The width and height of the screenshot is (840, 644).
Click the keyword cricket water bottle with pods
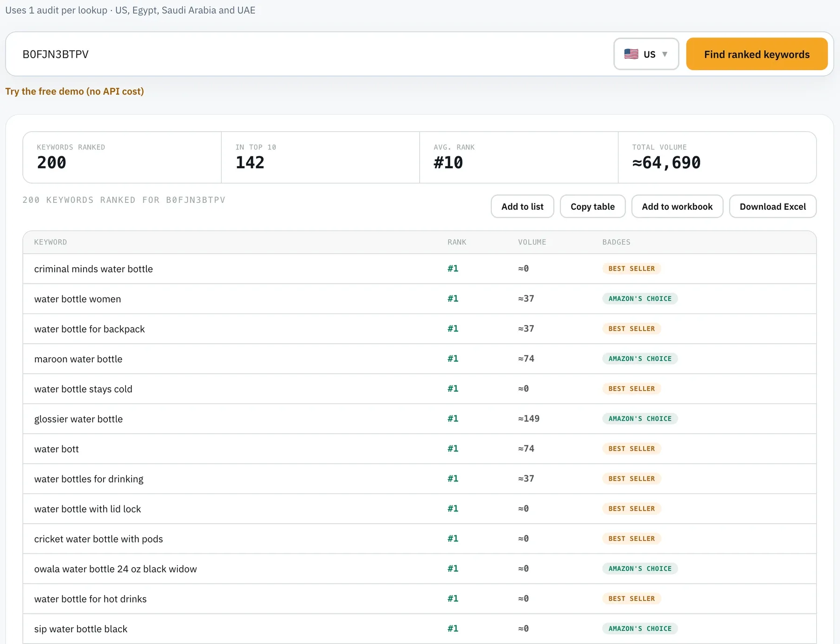tap(98, 539)
